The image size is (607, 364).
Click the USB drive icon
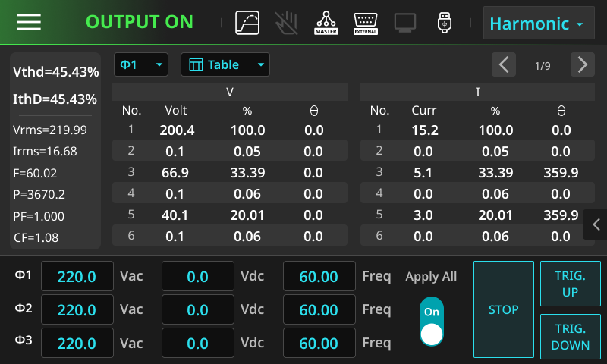point(445,23)
